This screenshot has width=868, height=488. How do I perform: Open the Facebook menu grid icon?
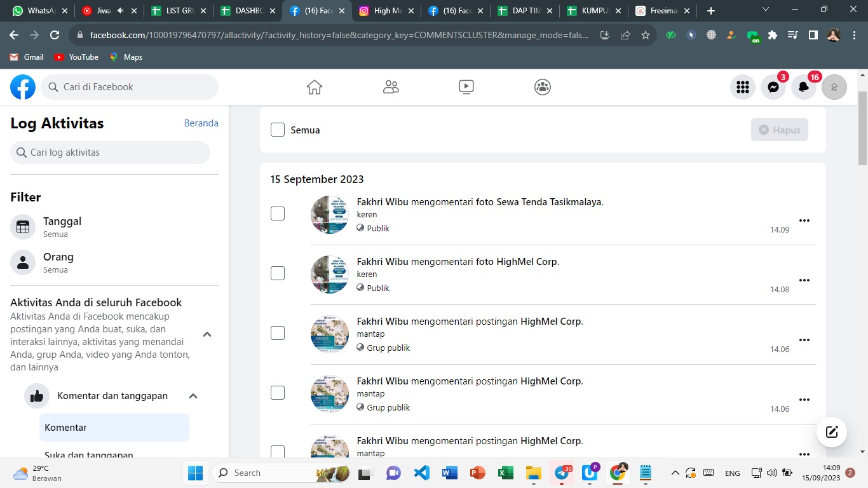coord(743,87)
